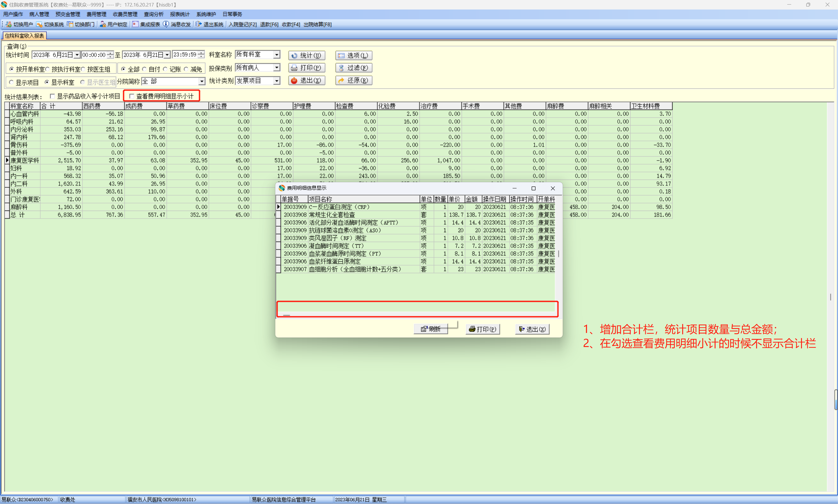This screenshot has width=838, height=504.
Task: Click the 统计(U) button
Action: click(x=306, y=55)
